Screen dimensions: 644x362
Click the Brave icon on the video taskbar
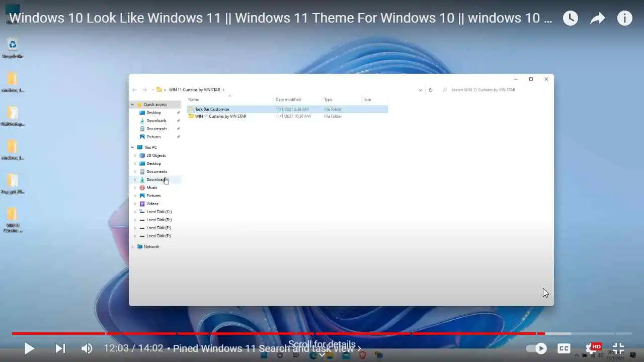tap(363, 355)
